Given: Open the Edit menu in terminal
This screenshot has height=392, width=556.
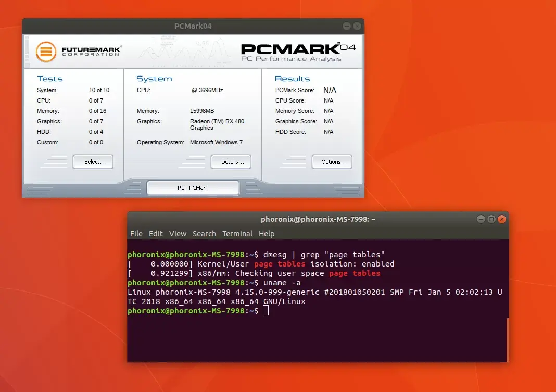Looking at the screenshot, I should (156, 234).
